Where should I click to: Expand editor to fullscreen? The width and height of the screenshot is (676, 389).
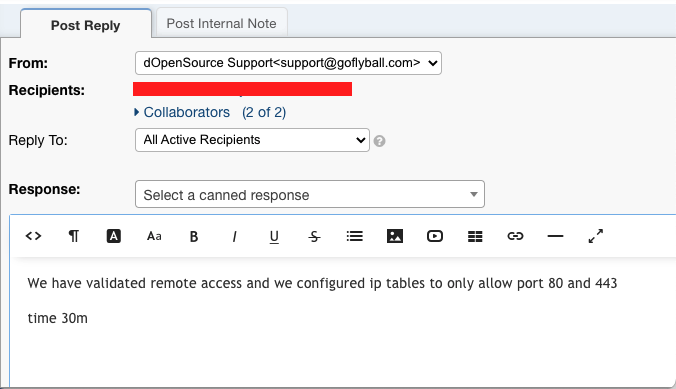click(595, 236)
